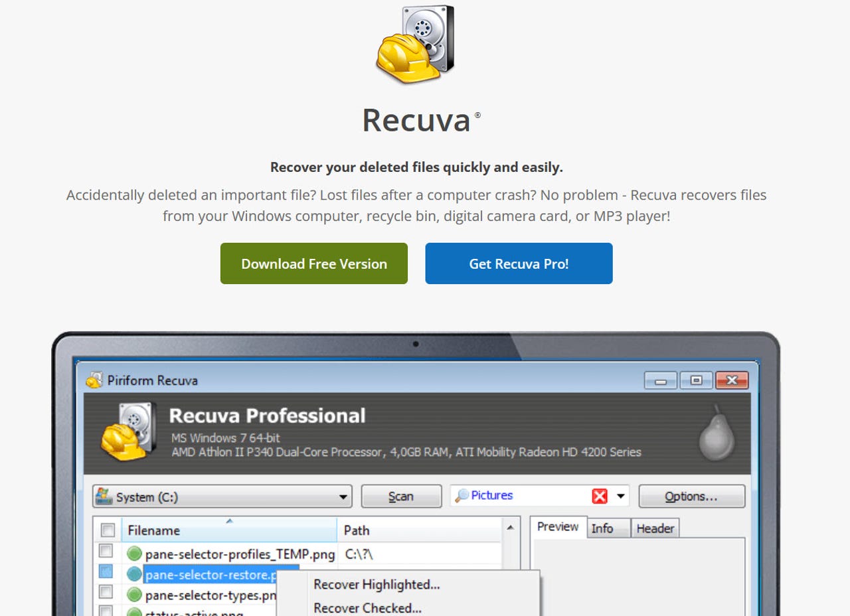Check the pane-selector-types file checkbox
The width and height of the screenshot is (850, 616).
pos(106,591)
